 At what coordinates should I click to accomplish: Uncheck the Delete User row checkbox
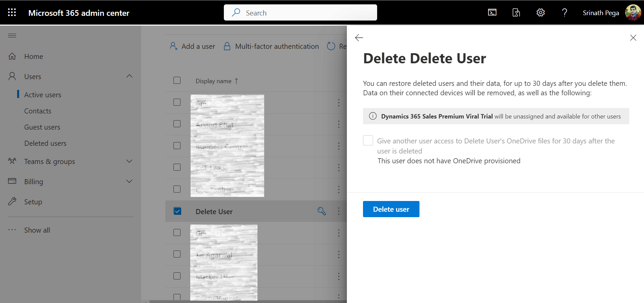[177, 211]
